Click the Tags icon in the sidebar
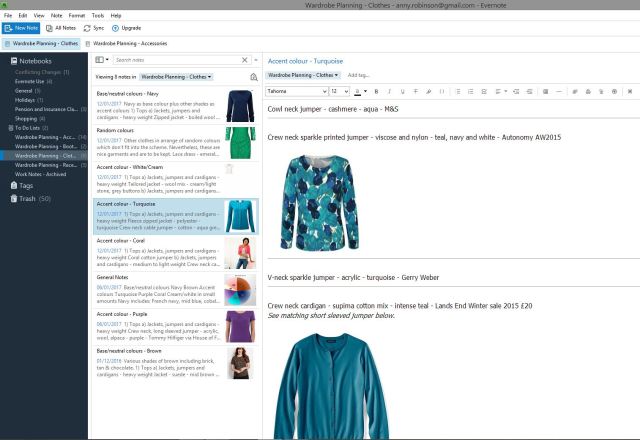This screenshot has width=640, height=440. click(x=14, y=186)
